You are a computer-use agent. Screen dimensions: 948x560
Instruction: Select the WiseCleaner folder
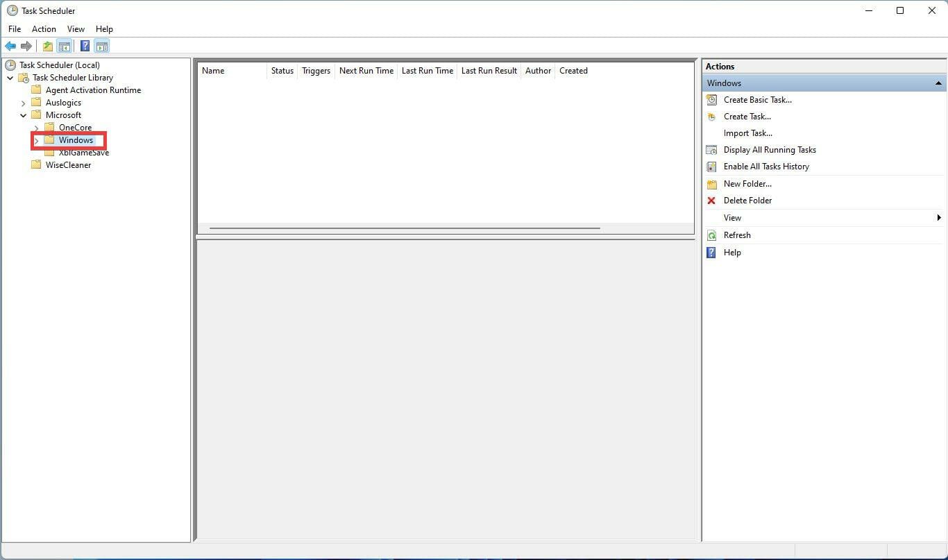68,165
